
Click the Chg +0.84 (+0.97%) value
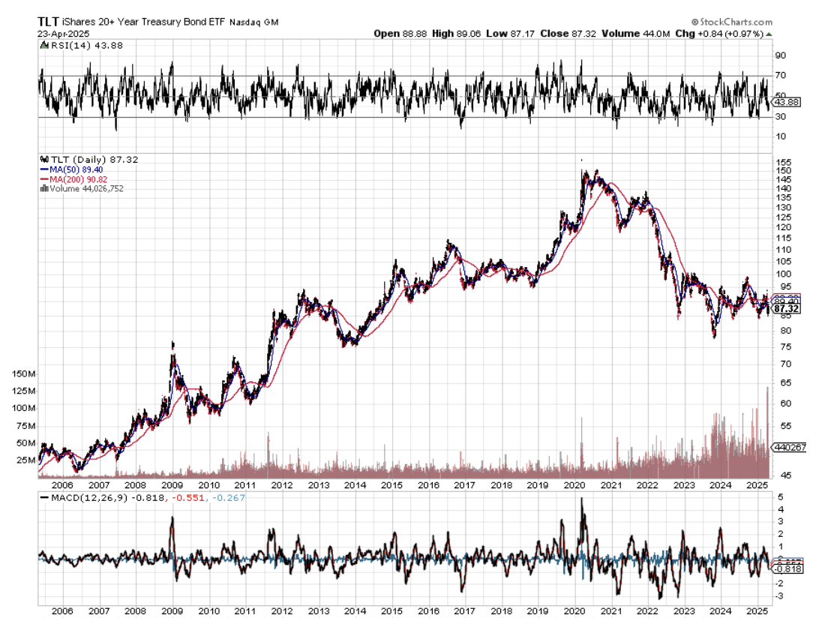(x=719, y=34)
